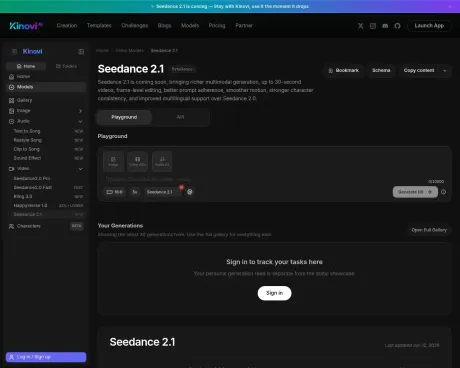Click the Kinovi logo in the top navigation

click(x=26, y=26)
